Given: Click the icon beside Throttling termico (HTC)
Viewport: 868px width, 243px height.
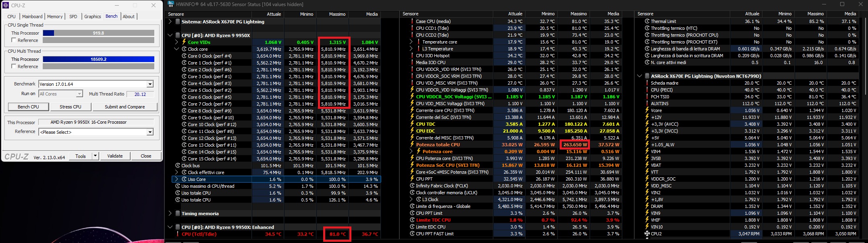Looking at the screenshot, I should (647, 28).
